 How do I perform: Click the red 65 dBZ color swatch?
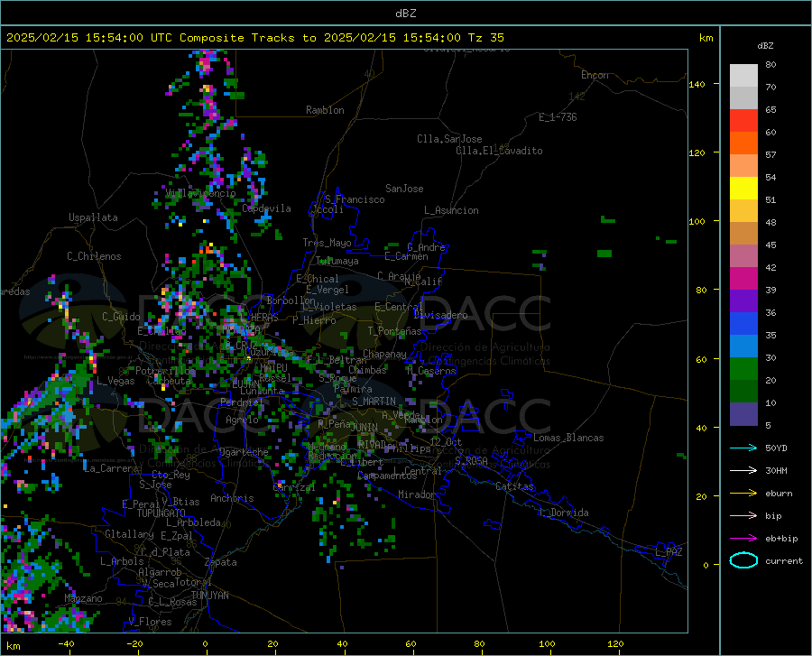(x=743, y=121)
